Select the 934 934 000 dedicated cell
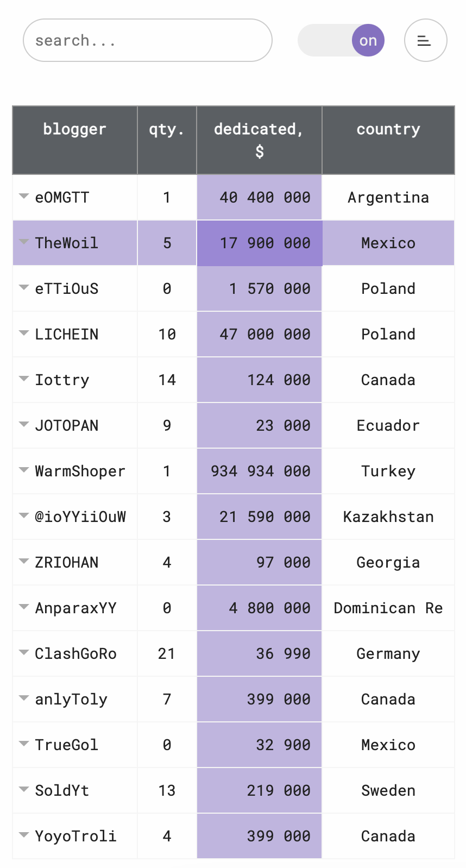Screen dimensions: 466x868 click(260, 471)
